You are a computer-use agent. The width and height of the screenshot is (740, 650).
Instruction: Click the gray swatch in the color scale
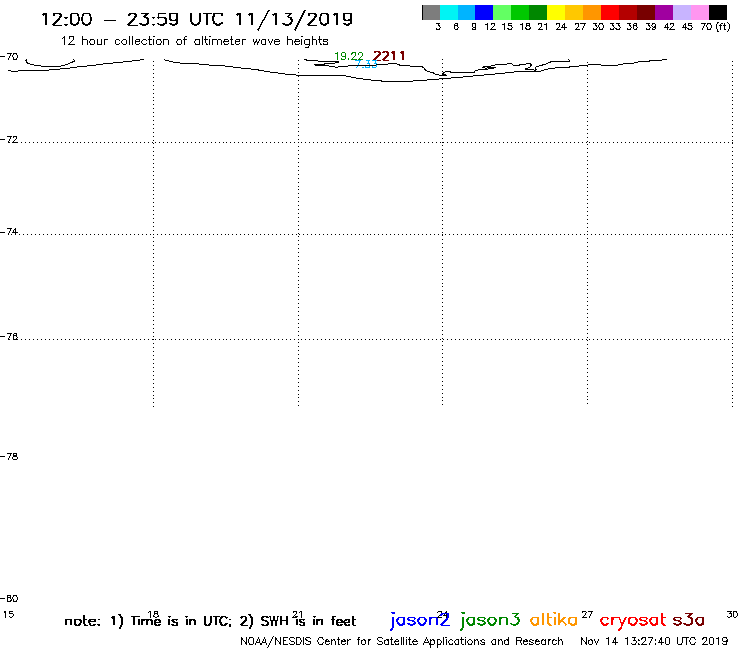point(431,12)
